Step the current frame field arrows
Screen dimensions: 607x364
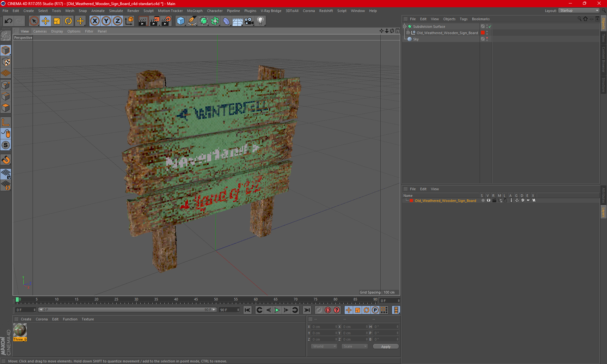click(x=399, y=300)
